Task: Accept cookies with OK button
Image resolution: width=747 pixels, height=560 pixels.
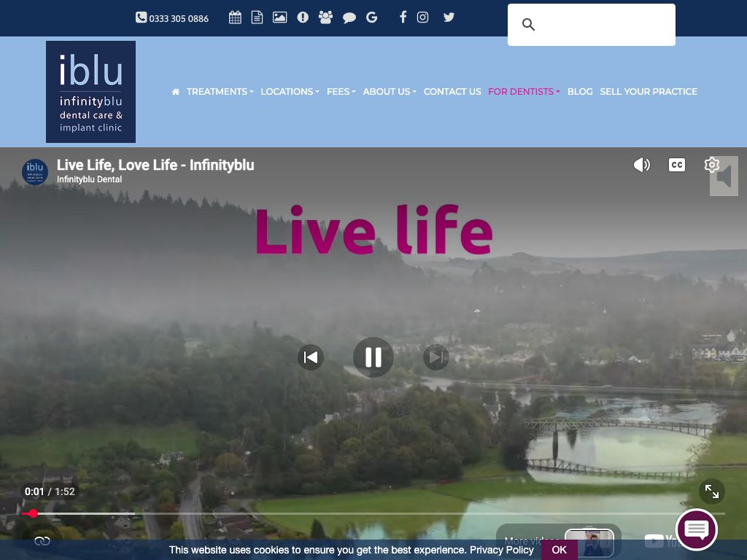Action: (x=560, y=550)
